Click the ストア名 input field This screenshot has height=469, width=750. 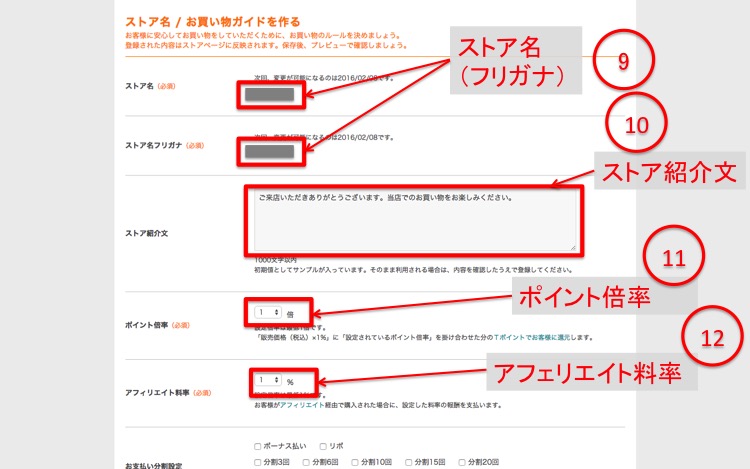pyautogui.click(x=270, y=95)
